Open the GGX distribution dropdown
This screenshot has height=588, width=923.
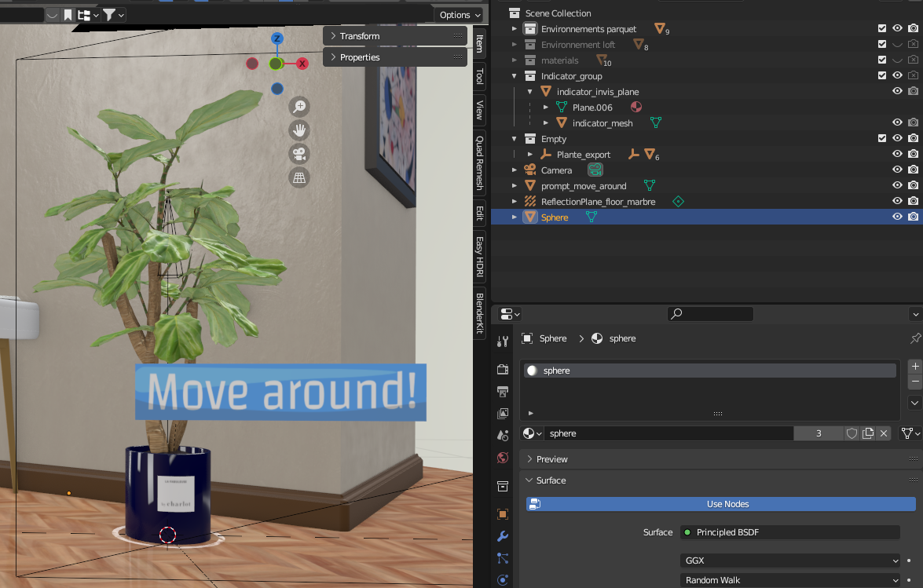[x=790, y=561]
